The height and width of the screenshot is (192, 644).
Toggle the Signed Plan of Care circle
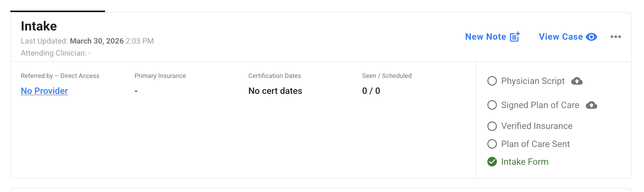tap(492, 105)
